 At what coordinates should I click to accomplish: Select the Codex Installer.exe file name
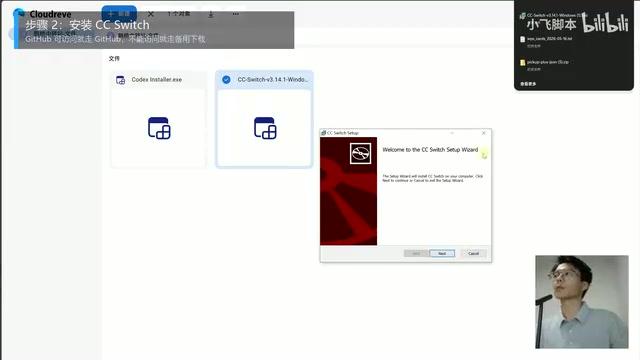pos(157,80)
